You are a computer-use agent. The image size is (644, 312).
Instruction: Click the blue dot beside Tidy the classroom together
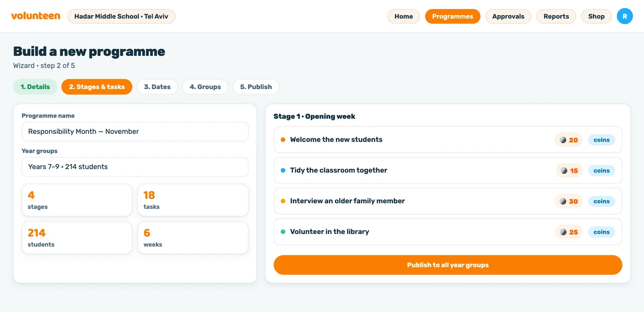tap(283, 171)
